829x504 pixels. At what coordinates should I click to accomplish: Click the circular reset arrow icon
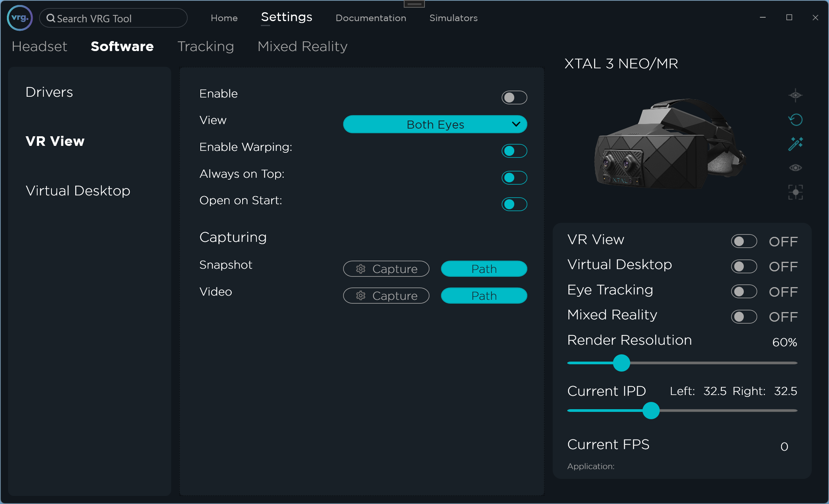795,119
